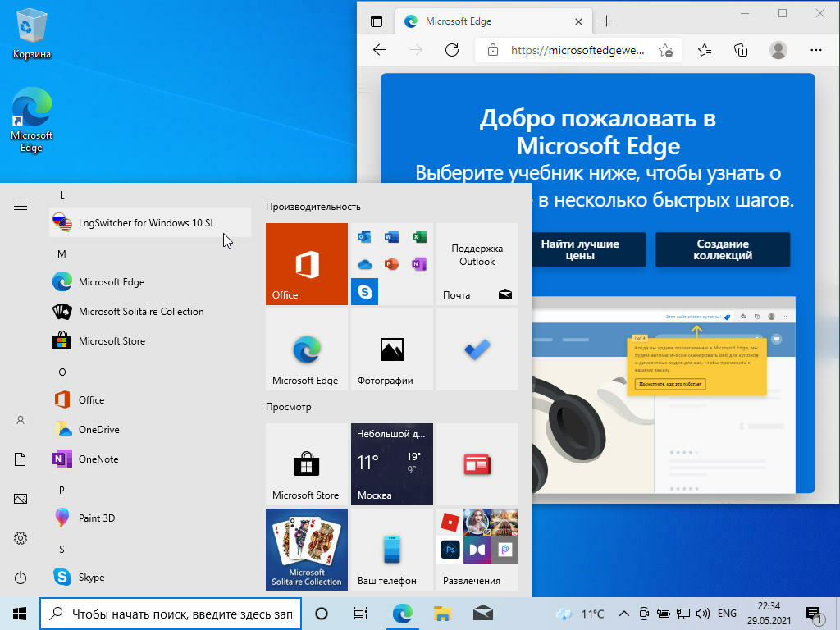Open Cortana circle on taskbar

322,614
